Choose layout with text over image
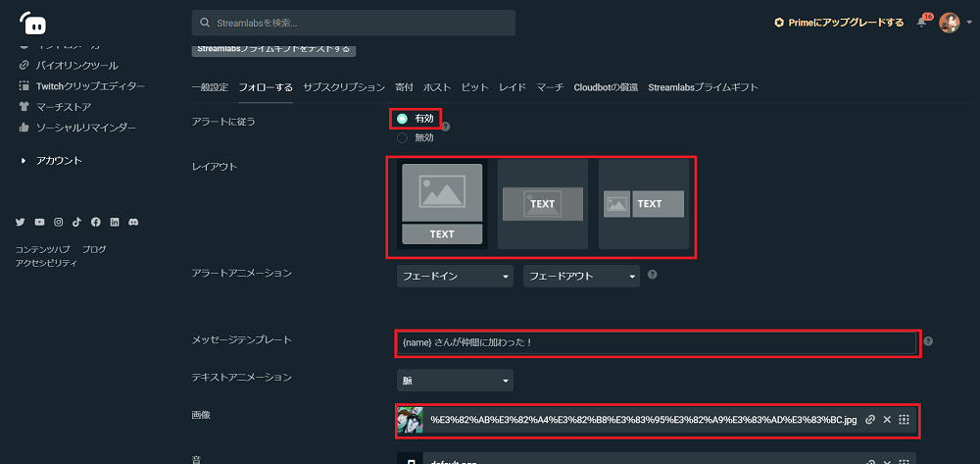 click(543, 204)
